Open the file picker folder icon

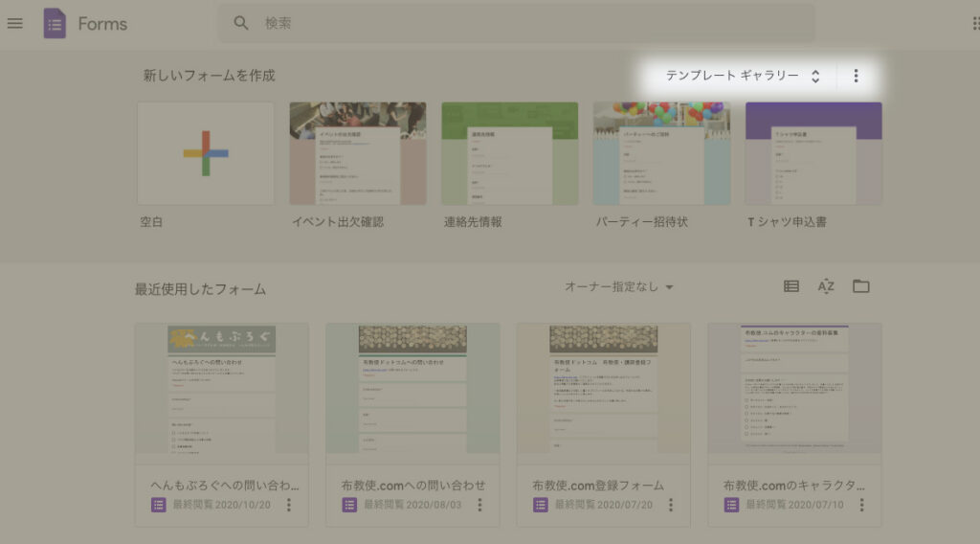[x=861, y=286]
